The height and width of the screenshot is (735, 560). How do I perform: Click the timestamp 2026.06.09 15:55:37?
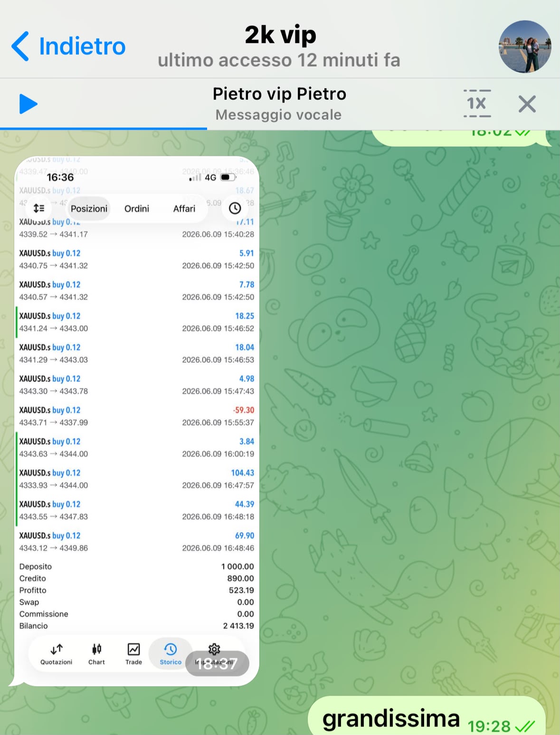pos(218,422)
